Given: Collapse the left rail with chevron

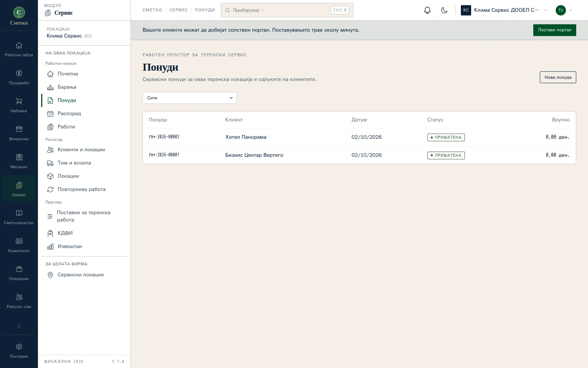Looking at the screenshot, I should point(19,326).
